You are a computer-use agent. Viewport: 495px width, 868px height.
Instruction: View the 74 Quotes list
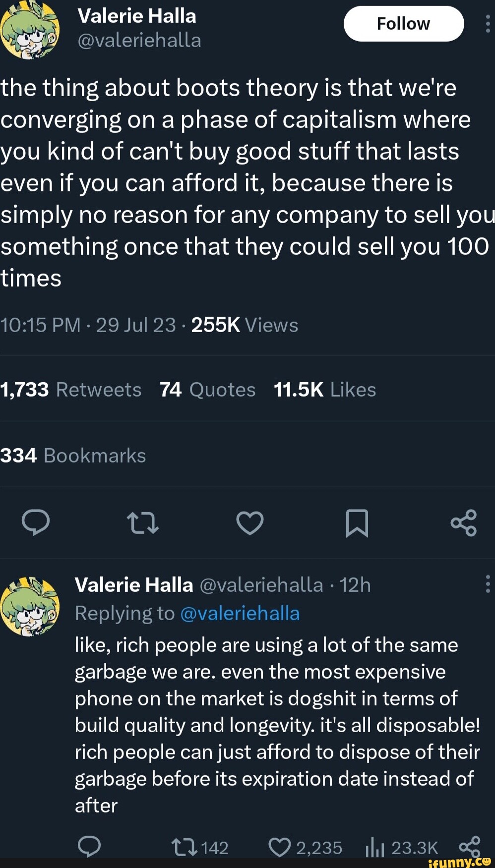point(207,390)
